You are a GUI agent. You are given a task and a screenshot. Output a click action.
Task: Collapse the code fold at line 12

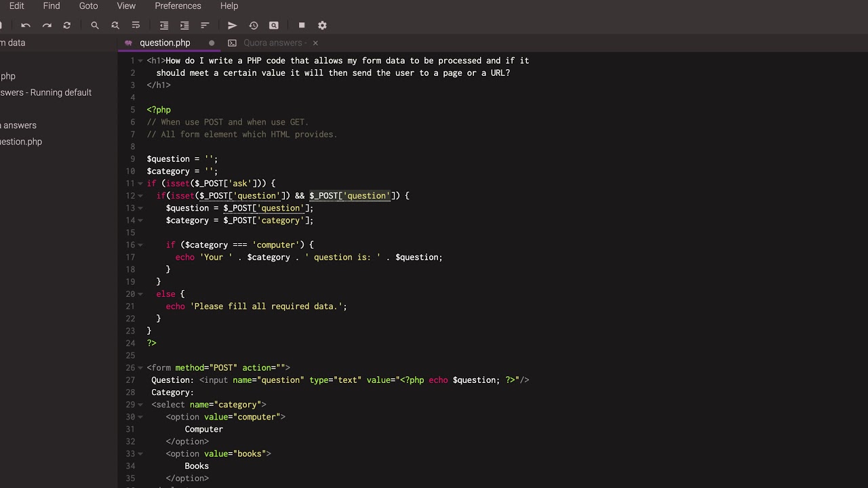click(140, 196)
